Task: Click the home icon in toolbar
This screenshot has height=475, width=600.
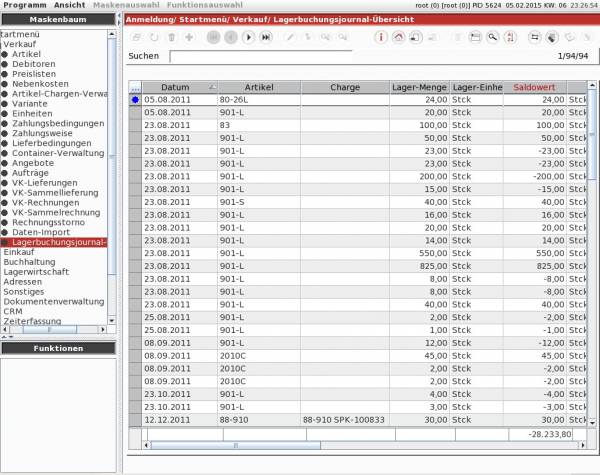Action: [x=399, y=37]
